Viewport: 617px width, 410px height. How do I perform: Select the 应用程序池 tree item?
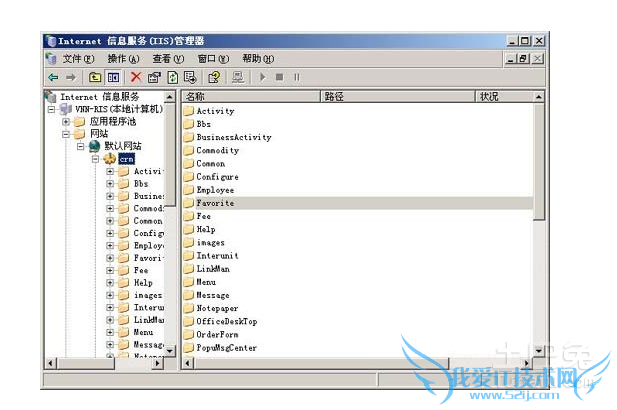(113, 122)
